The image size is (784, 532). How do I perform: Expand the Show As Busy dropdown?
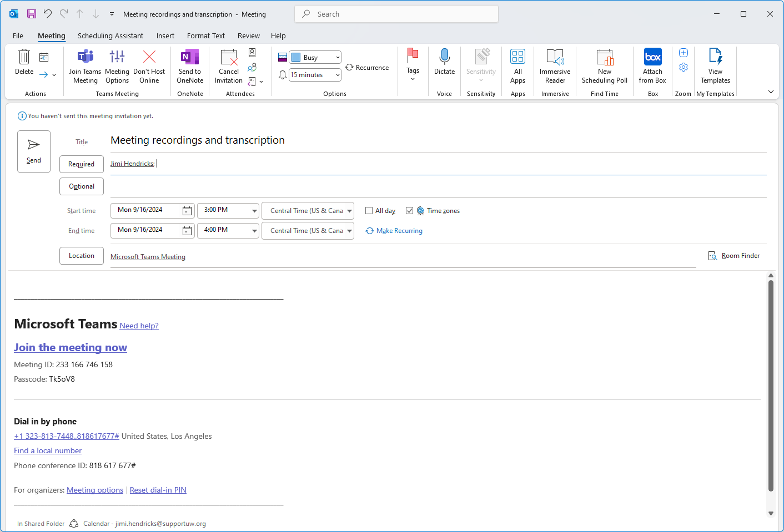tap(338, 57)
